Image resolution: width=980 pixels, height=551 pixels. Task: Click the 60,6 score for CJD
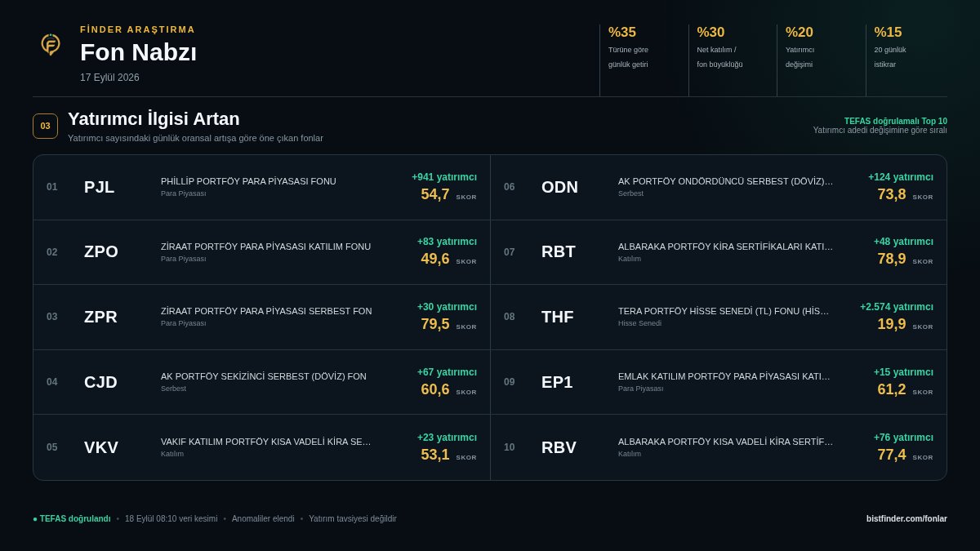[x=435, y=389]
